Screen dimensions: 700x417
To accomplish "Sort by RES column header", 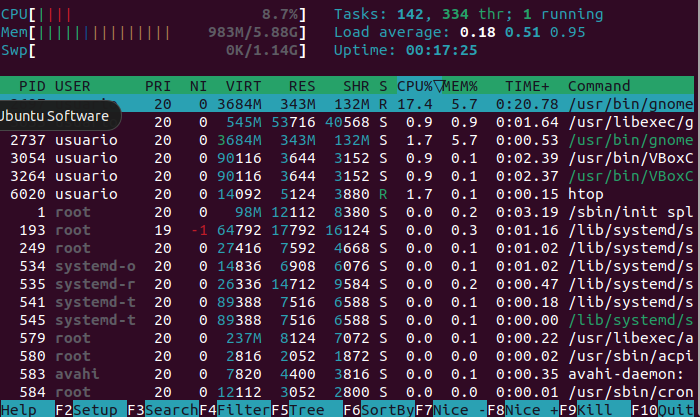I will point(302,86).
